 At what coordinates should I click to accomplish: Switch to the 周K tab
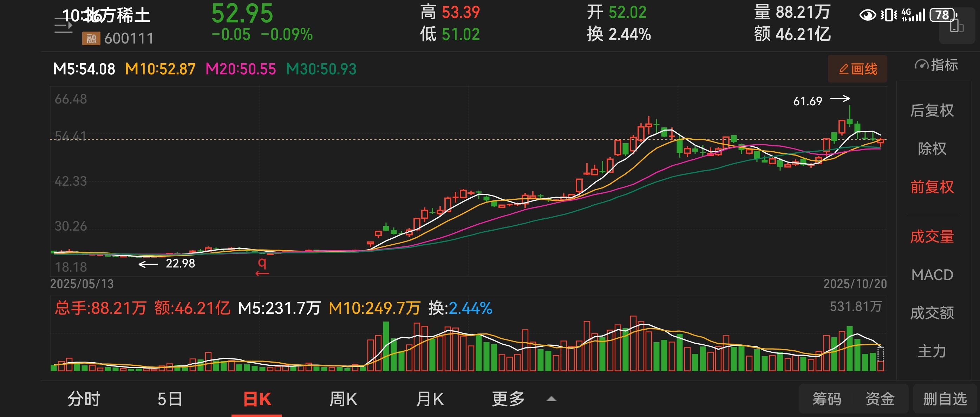tap(343, 399)
